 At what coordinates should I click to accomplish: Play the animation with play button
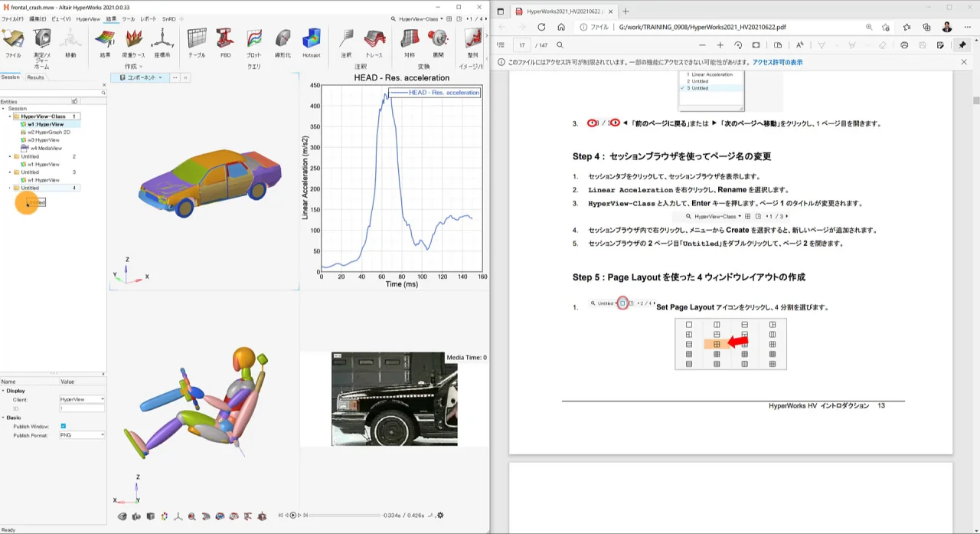point(292,516)
